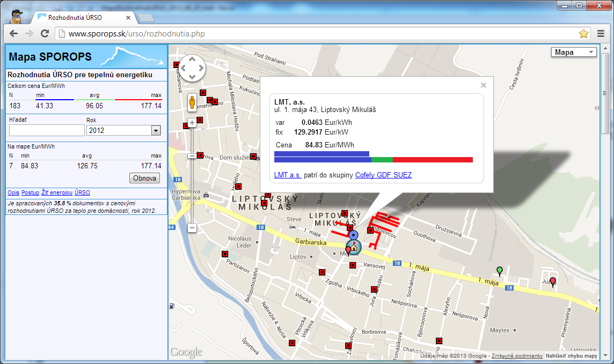Click the blue price bar in popup

pyautogui.click(x=321, y=154)
